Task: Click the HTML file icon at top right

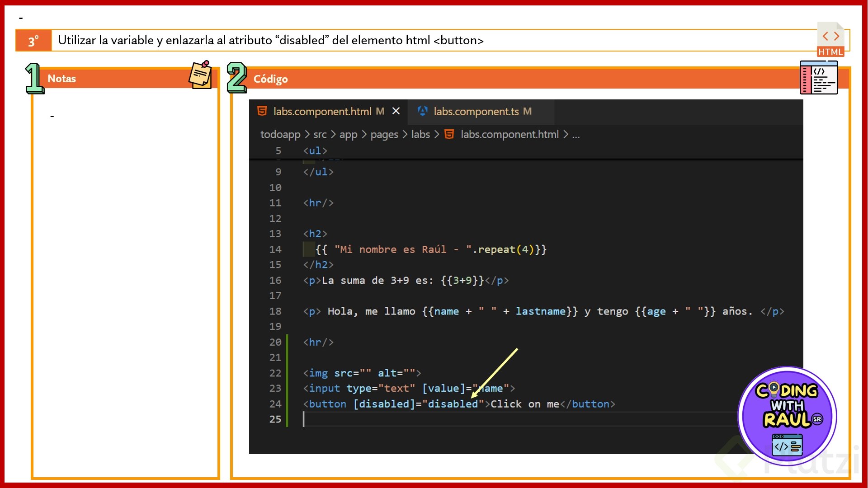Action: click(830, 40)
